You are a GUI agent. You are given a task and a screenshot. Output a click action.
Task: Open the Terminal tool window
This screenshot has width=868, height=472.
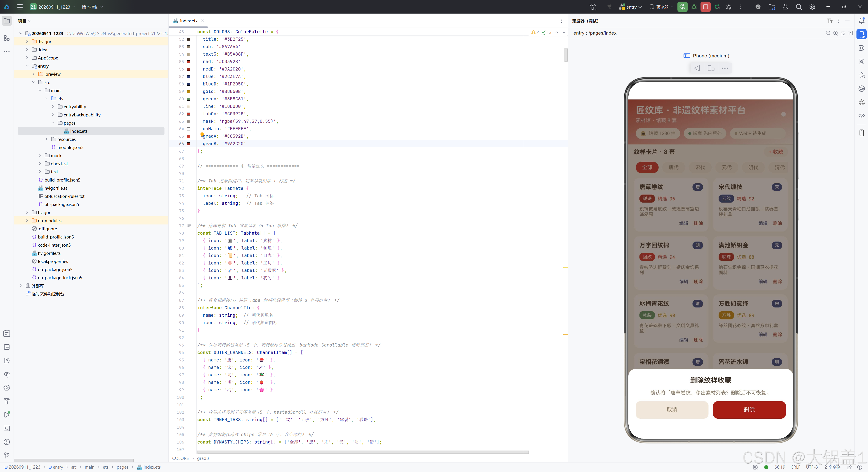[7, 428]
